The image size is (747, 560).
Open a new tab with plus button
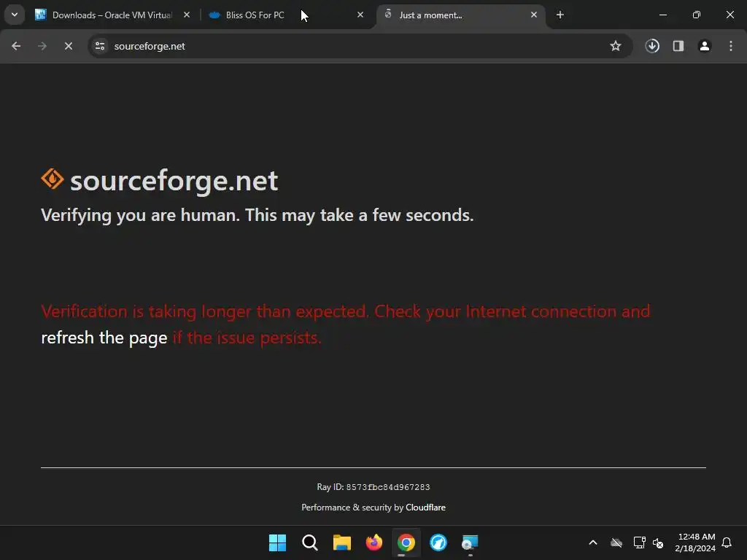coord(560,15)
